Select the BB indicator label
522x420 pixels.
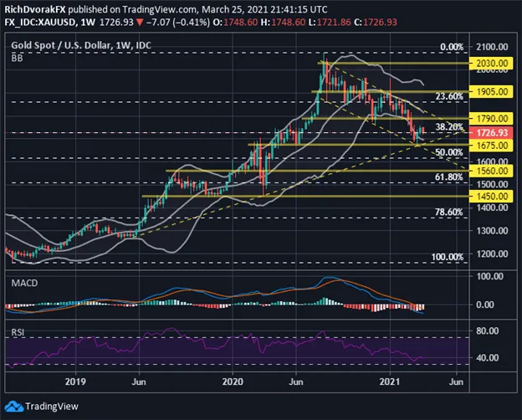pos(17,58)
